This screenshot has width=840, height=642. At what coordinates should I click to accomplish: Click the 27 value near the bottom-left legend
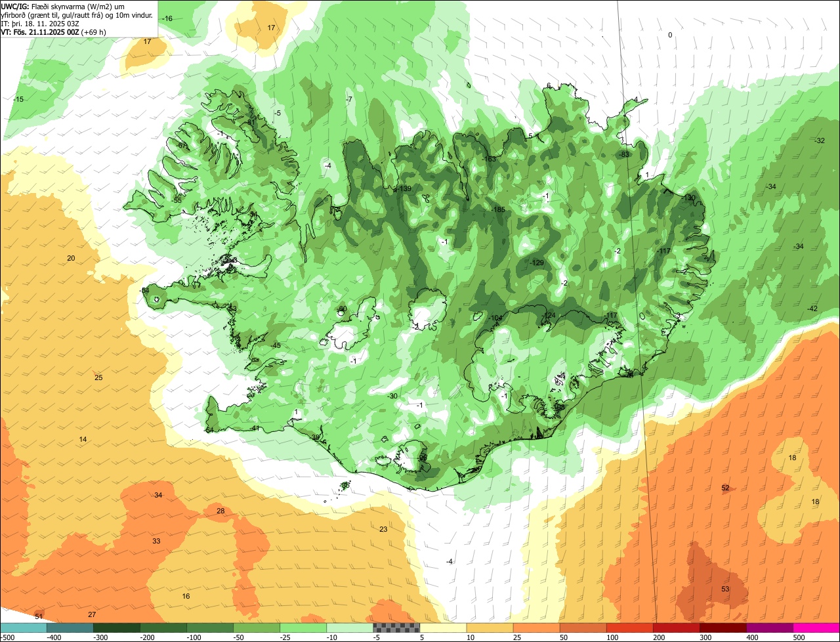(92, 614)
